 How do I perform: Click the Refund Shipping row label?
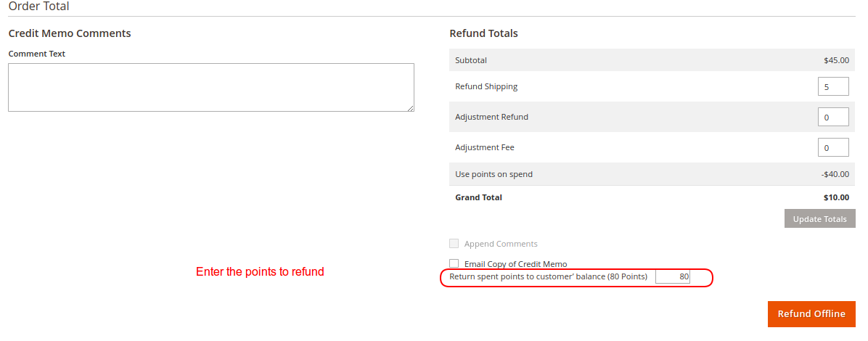486,87
